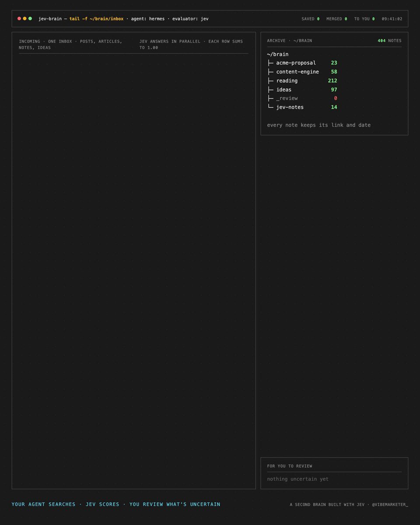Click "every note keeps its link and date"
The height and width of the screenshot is (525, 420).
[319, 125]
